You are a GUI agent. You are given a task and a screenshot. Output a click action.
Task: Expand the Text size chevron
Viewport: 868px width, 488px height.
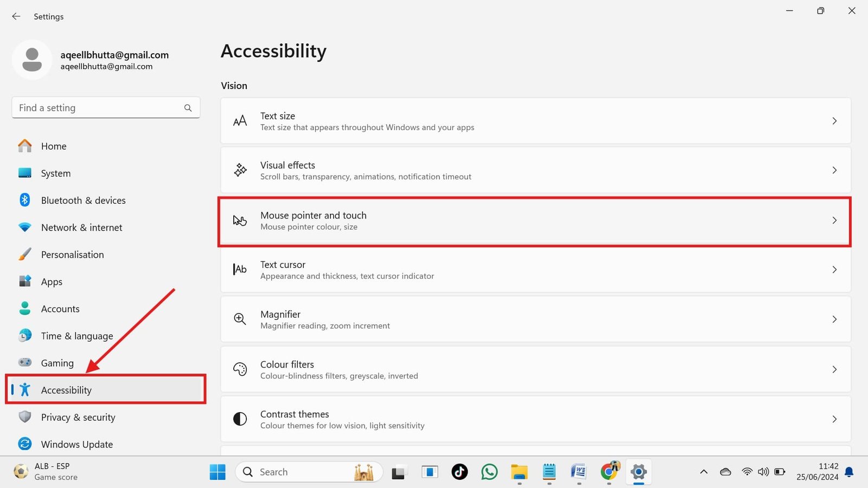[x=834, y=121]
